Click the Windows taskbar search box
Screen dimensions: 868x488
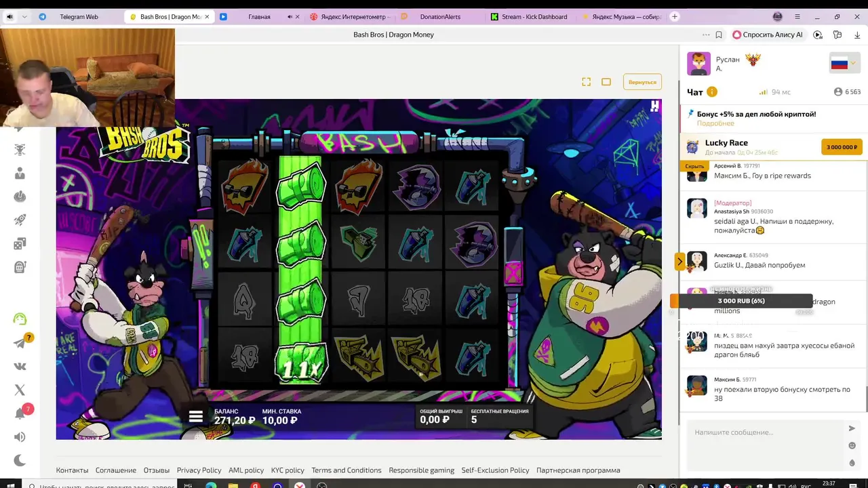click(x=102, y=486)
